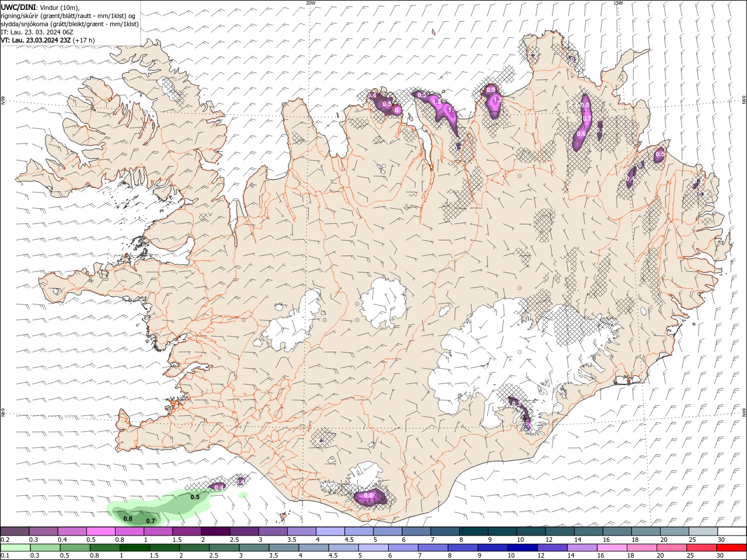Click the 'rigning/skúrir' legend description line
Viewport: 747px width, 560px height.
coord(68,16)
